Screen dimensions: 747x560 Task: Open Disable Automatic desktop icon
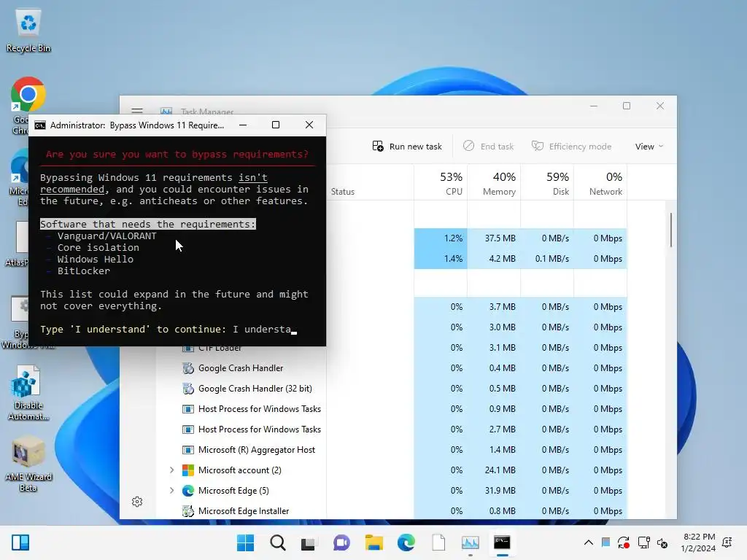point(28,393)
